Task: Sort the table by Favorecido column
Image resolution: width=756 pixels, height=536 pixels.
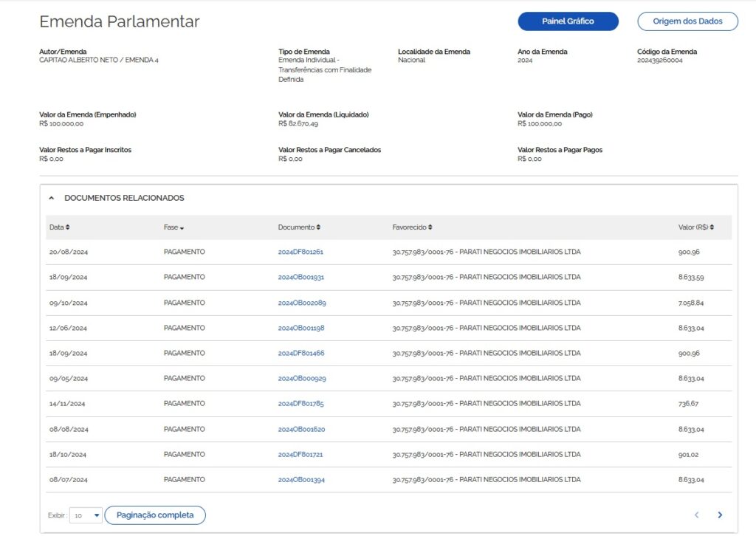Action: 412,227
